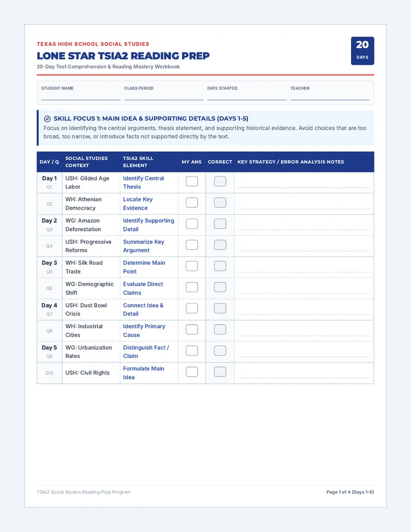Click 'Formulate Main Idea' skill link

pyautogui.click(x=143, y=373)
